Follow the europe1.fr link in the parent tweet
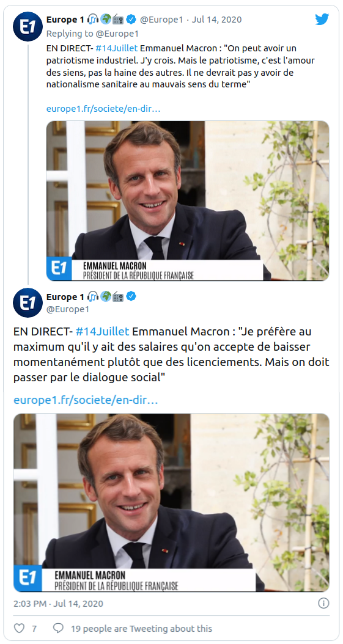This screenshot has height=644, width=343. click(103, 109)
